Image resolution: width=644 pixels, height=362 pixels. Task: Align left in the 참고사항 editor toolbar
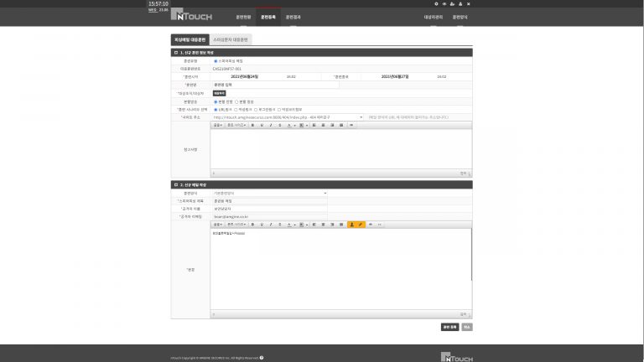coord(314,125)
